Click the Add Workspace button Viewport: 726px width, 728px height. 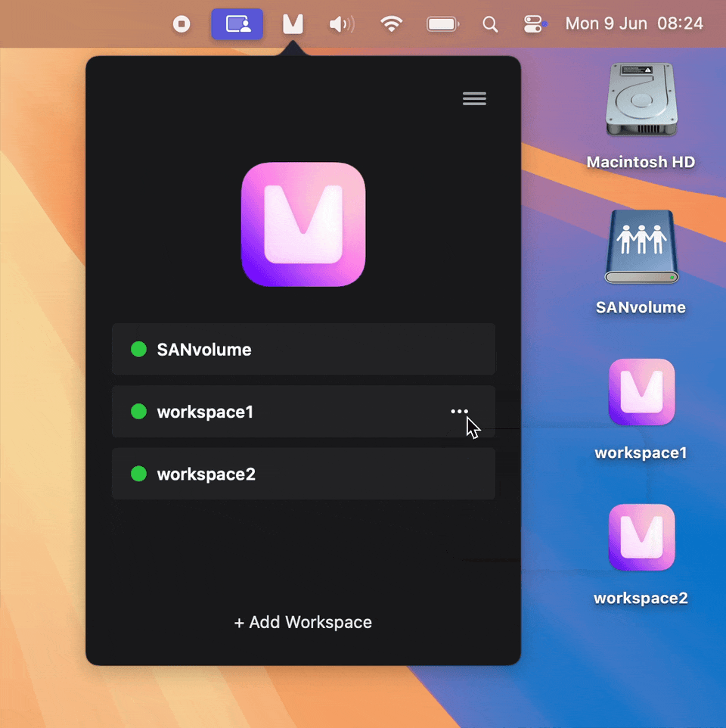[303, 622]
